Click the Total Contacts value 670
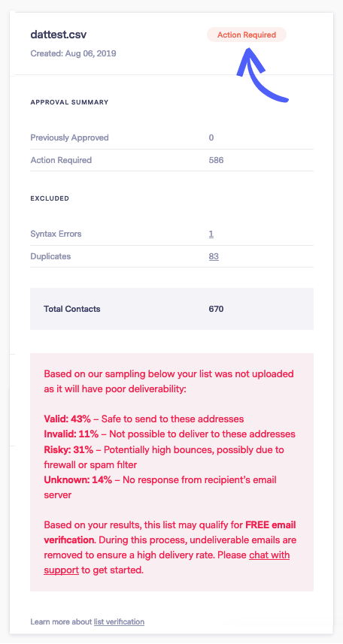The height and width of the screenshot is (644, 343). 216,309
